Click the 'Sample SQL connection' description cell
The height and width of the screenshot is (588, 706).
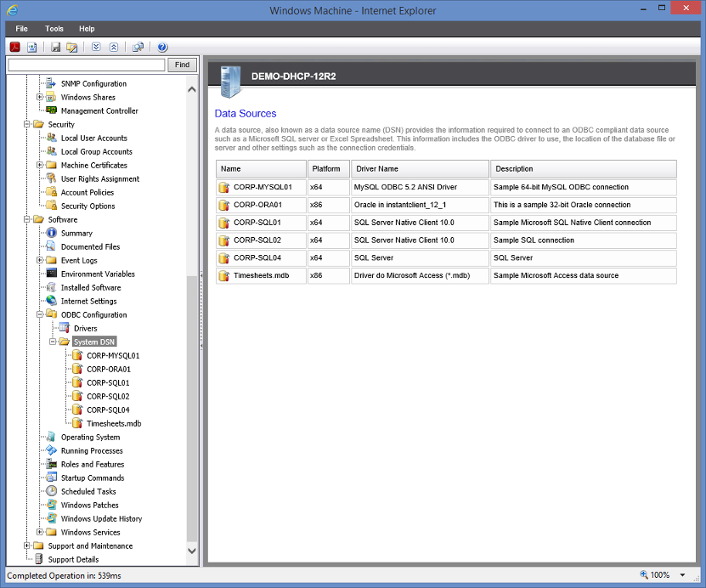tap(584, 240)
